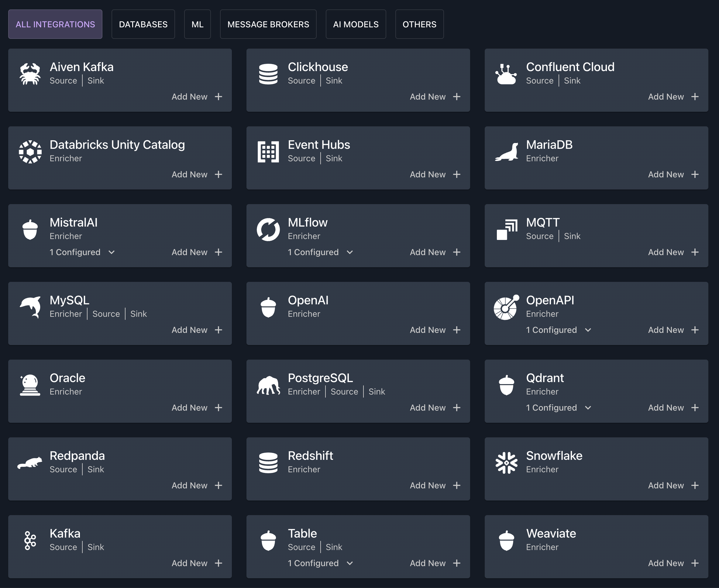The image size is (719, 588).
Task: Click the plus icon on Snowflake card
Action: tap(695, 485)
